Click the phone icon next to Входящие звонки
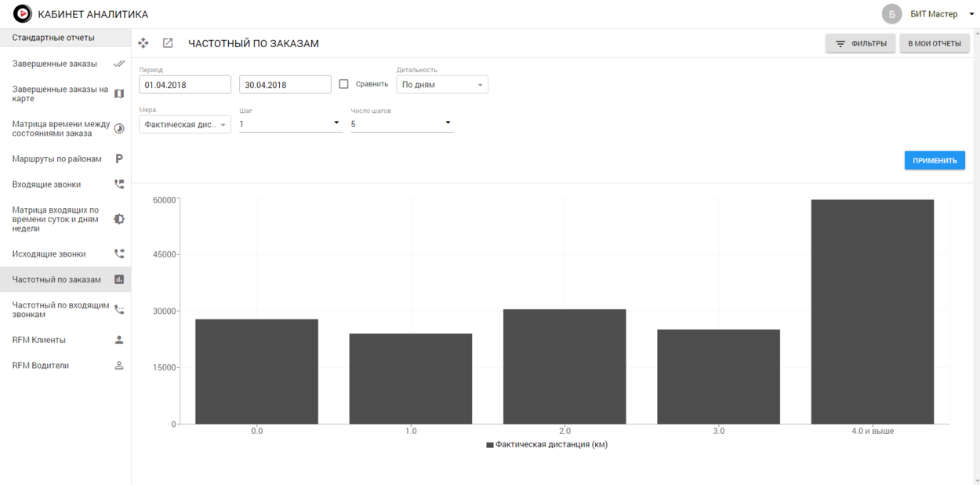 click(x=119, y=184)
